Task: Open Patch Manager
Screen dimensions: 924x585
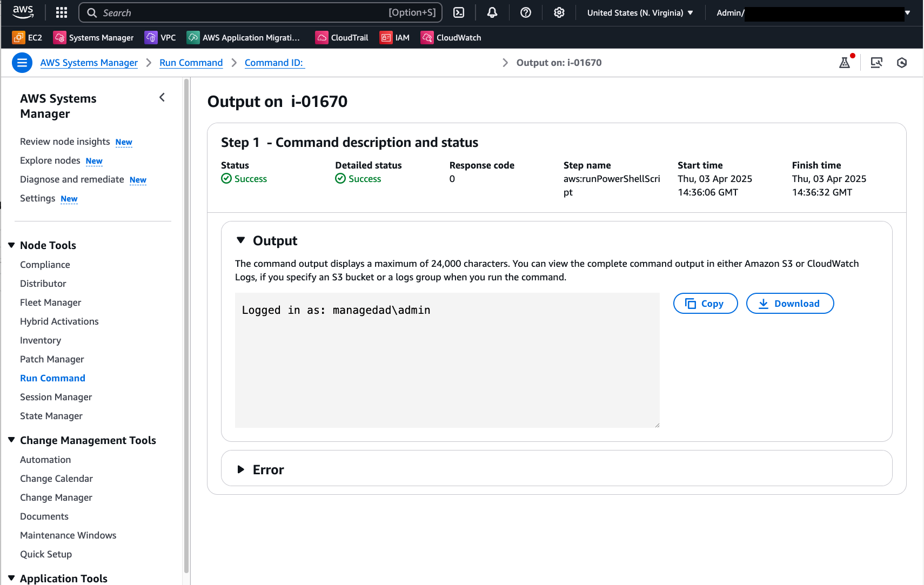Action: point(52,359)
